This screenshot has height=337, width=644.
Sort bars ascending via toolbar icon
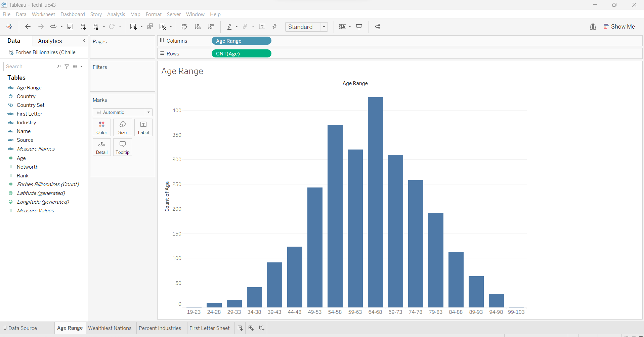(198, 27)
